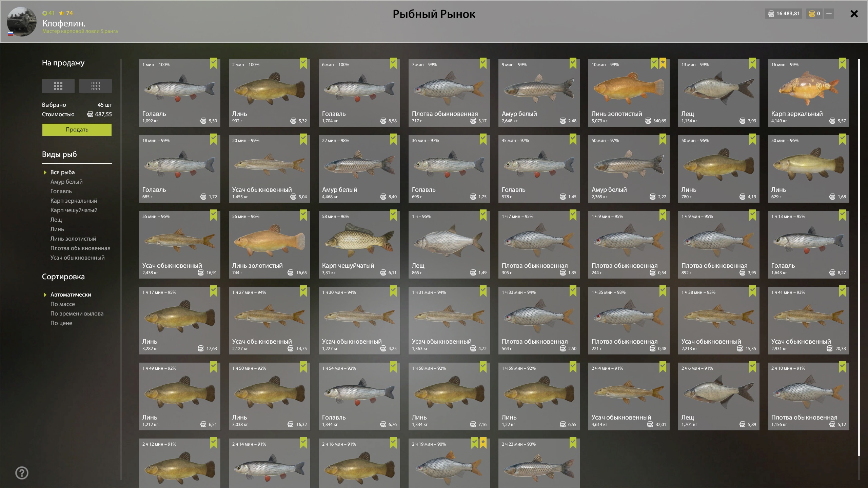Click the Продать button
This screenshot has height=488, width=868.
(77, 130)
